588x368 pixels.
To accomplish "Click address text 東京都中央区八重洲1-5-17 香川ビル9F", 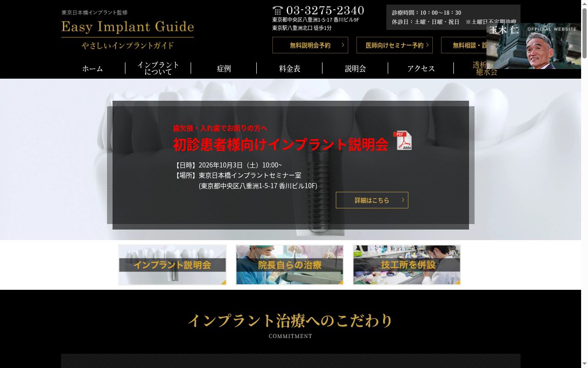I will coord(316,20).
